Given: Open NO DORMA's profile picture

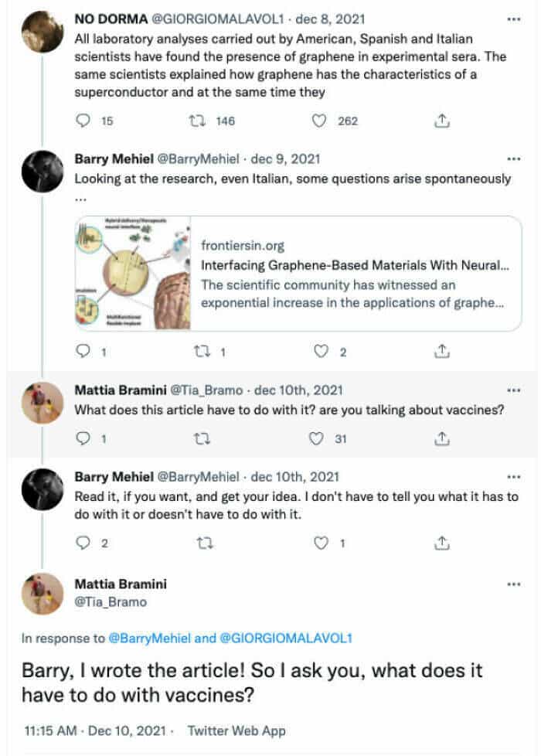Looking at the screenshot, I should tap(42, 32).
